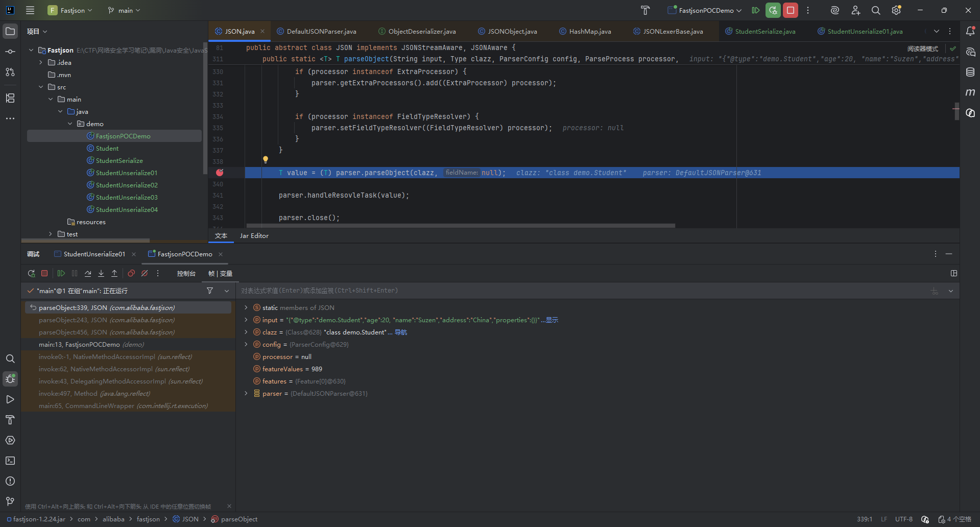The width and height of the screenshot is (980, 527).
Task: Click the evaluate expression input field
Action: (582, 291)
